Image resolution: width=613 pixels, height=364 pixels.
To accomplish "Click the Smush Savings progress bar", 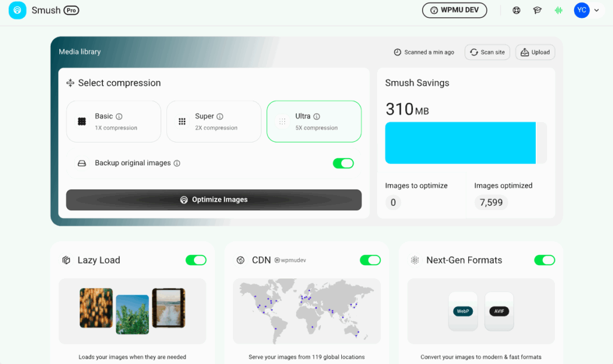I will coord(466,142).
